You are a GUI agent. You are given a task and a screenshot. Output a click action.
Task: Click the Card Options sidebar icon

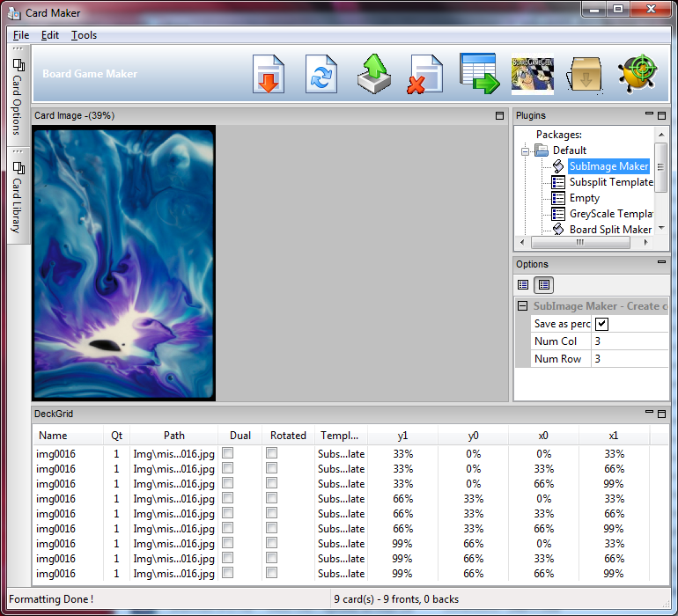point(18,65)
